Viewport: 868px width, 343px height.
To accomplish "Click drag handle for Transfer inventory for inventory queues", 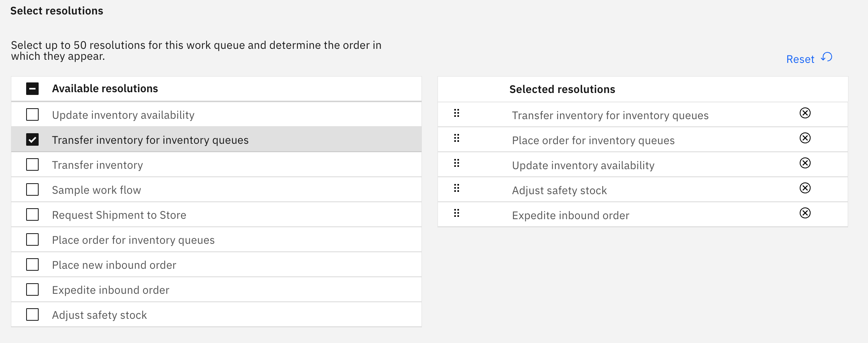I will click(x=457, y=113).
